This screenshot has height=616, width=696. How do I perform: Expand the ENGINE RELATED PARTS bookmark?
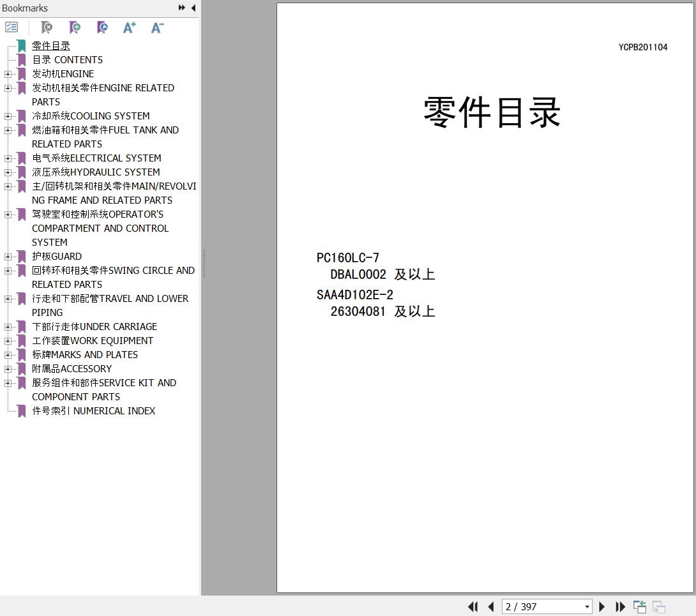8,88
